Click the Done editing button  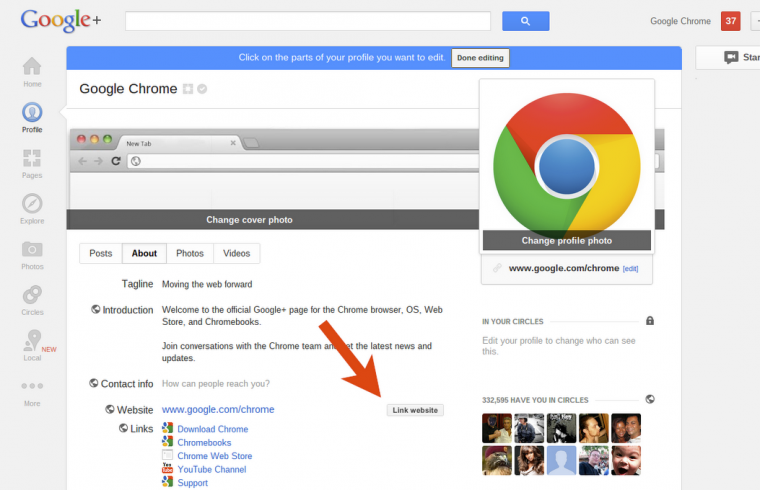click(x=480, y=58)
